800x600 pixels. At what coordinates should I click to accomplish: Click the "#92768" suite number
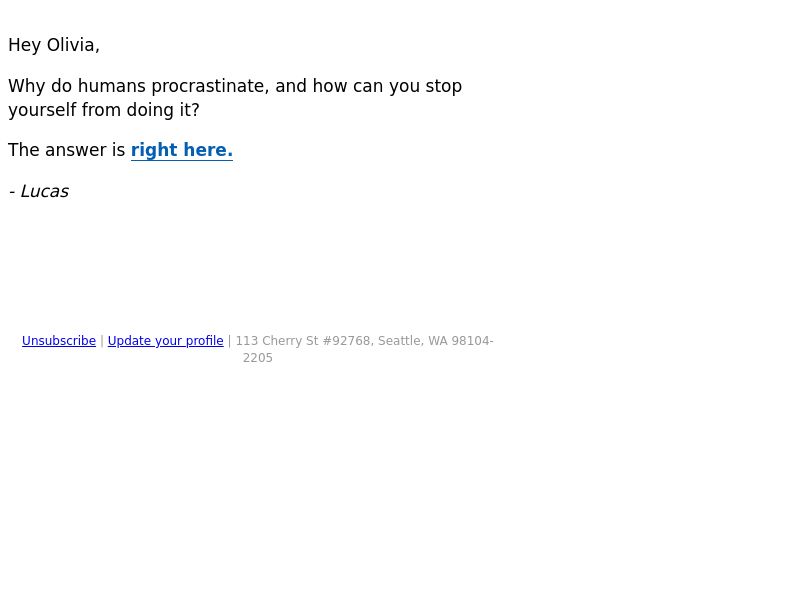(348, 341)
